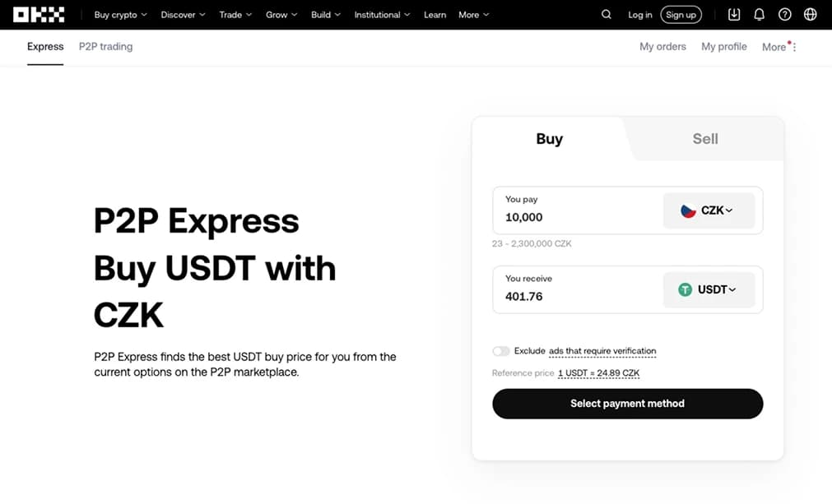Toggle Exclude ads that require verification
This screenshot has height=504, width=832.
coord(501,351)
